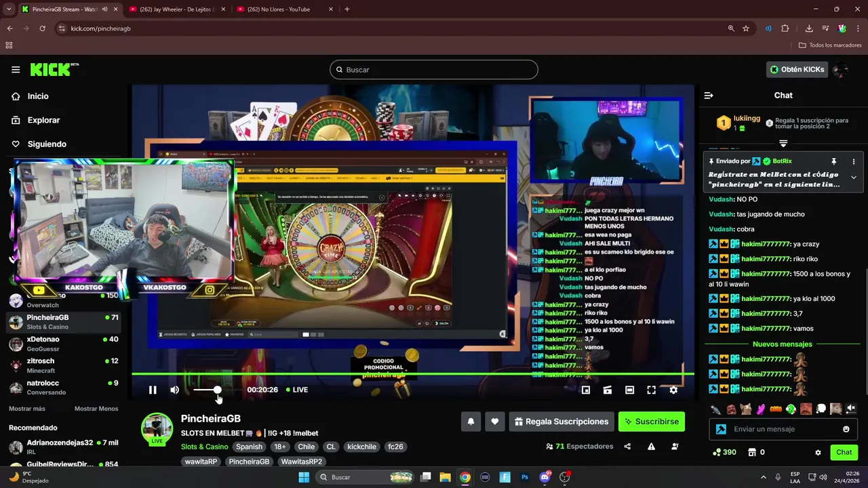Mute the stream with the speaker icon

(174, 390)
